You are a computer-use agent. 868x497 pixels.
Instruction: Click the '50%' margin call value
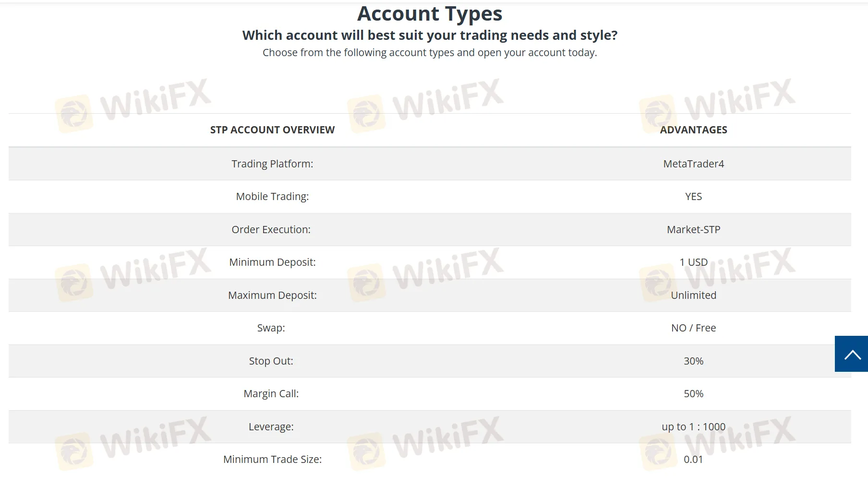(693, 394)
